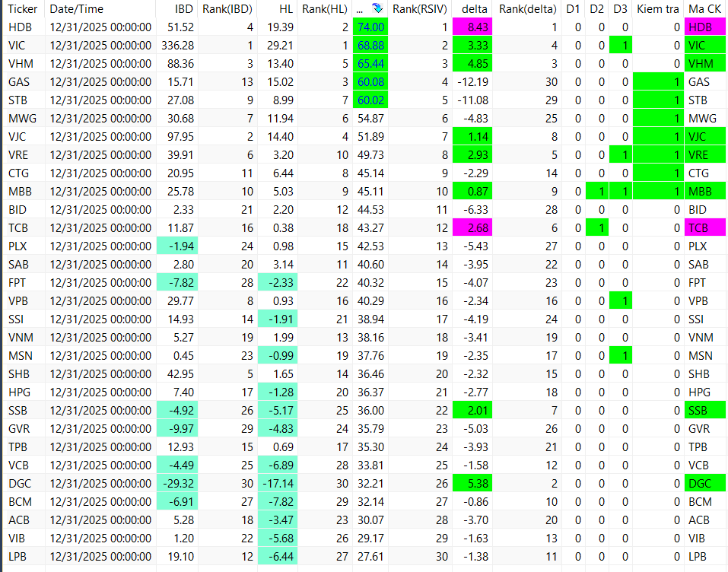Click the value 54.87 in the MWG row
728x572 pixels.
point(370,119)
